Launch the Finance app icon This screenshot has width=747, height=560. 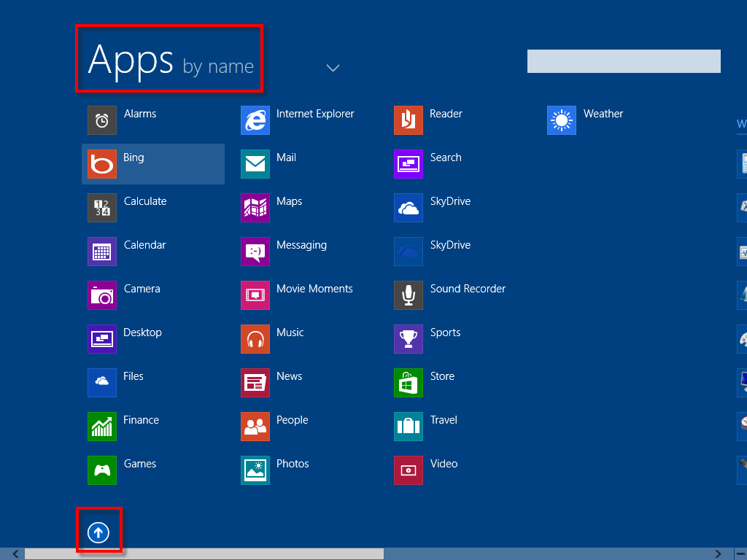click(x=102, y=427)
